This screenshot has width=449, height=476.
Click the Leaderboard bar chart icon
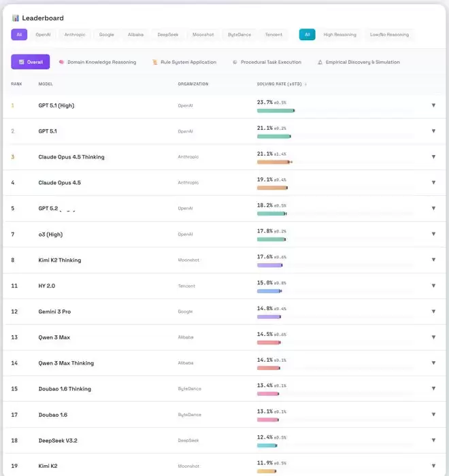(15, 18)
